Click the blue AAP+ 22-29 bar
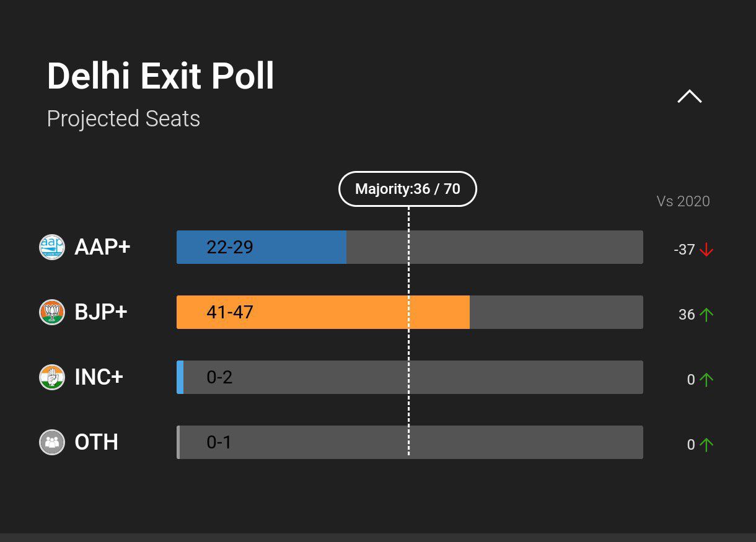Screen dimensions: 756x542 click(x=261, y=247)
